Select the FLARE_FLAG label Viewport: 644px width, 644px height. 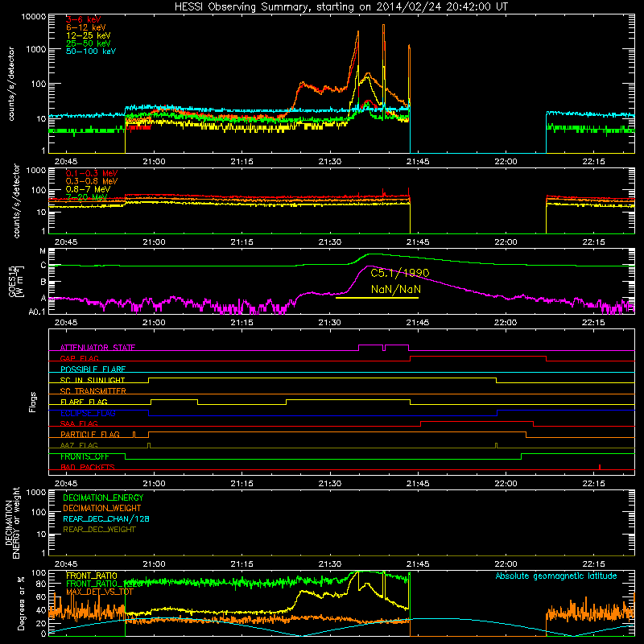(84, 402)
